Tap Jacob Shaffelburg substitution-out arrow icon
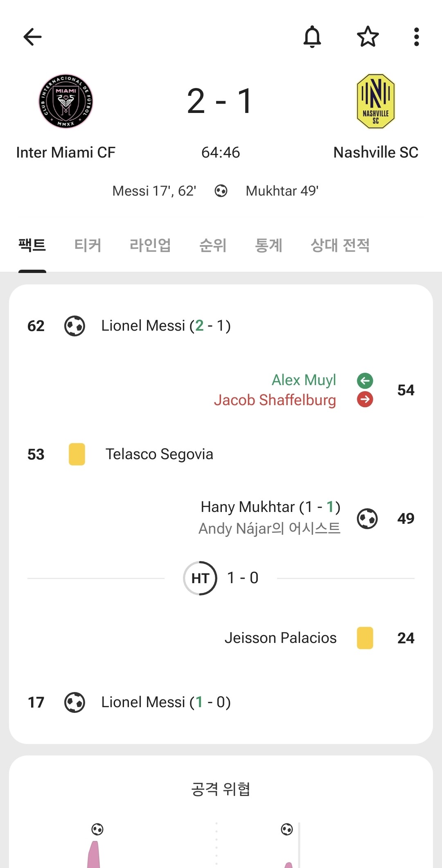 tap(365, 399)
